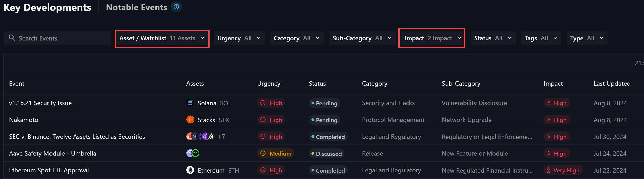Click the Jul 24, 2024 date cell
This screenshot has width=644, height=179.
point(610,153)
